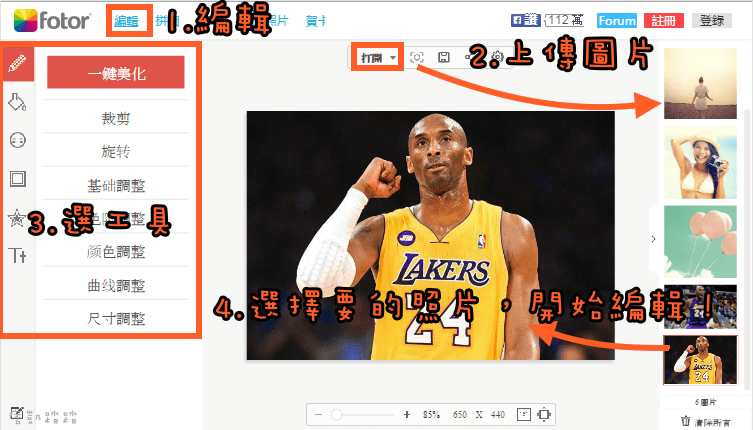Screen dimensions: 753x430
Task: Click the edit note icon at bottom left
Action: coord(16,414)
